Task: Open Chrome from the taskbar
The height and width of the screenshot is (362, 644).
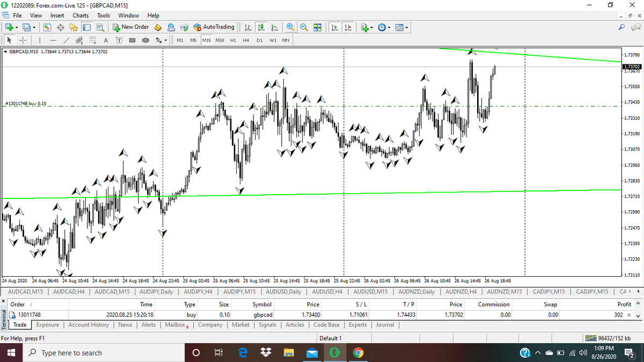Action: point(358,353)
